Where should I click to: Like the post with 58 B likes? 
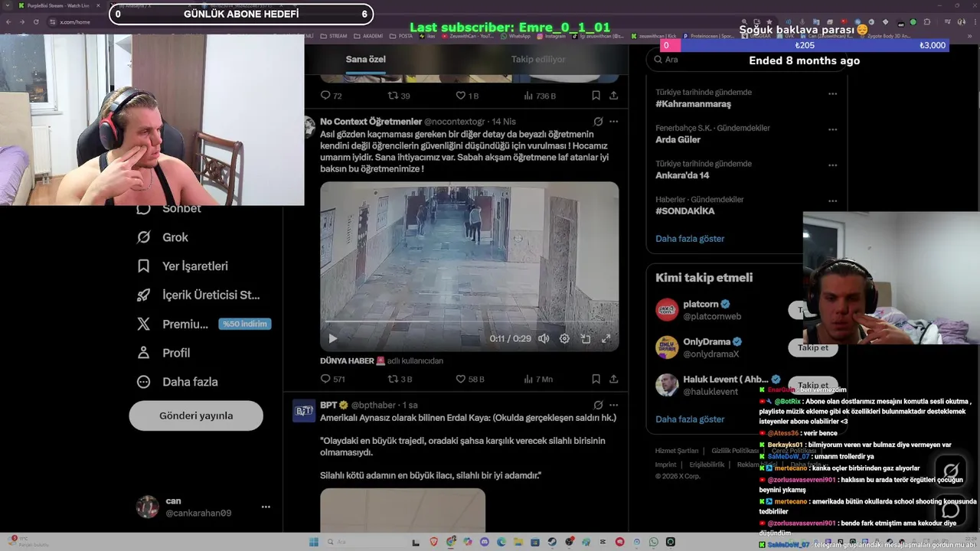[470, 379]
